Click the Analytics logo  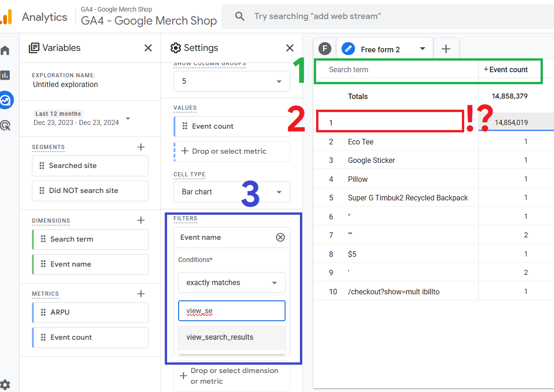pos(6,17)
